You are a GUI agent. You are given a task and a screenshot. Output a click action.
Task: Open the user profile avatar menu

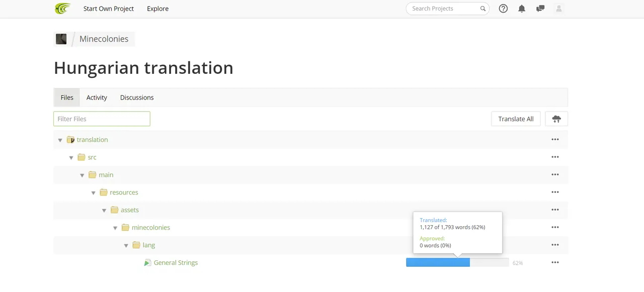click(x=558, y=9)
